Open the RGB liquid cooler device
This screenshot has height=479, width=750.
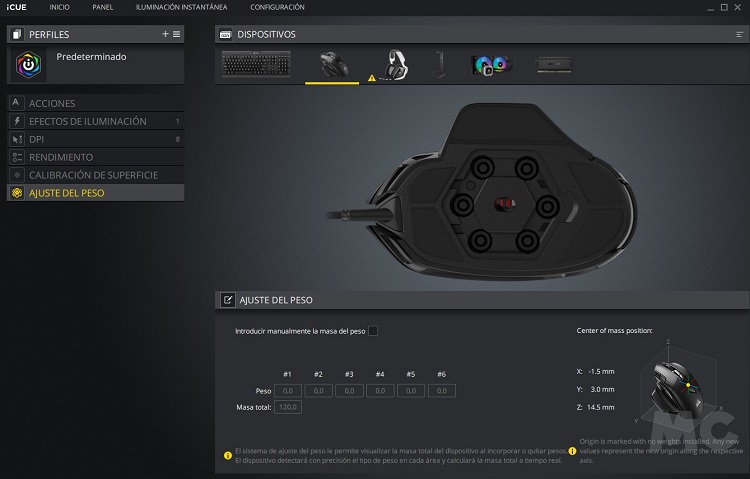tap(492, 65)
